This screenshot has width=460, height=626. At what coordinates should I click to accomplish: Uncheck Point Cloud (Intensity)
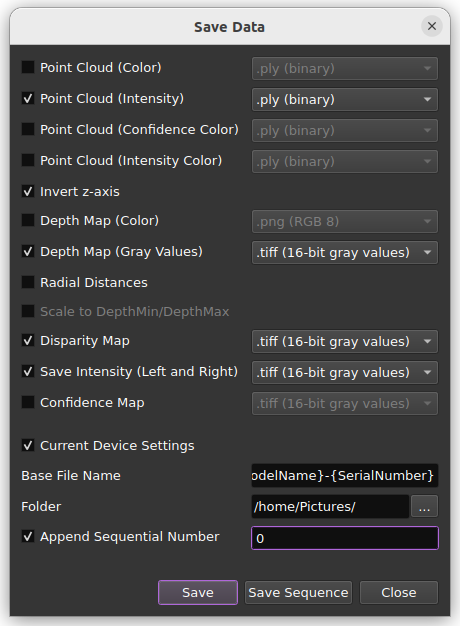coord(28,98)
